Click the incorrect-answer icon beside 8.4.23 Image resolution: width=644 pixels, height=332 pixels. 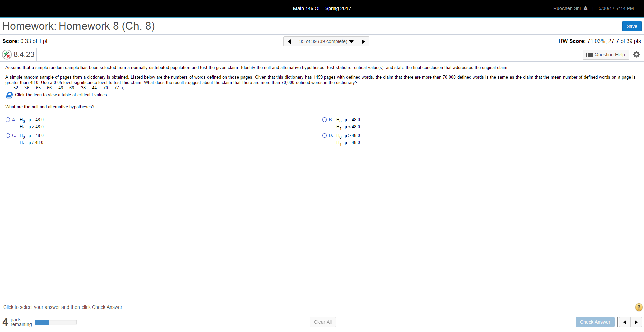[x=7, y=54]
